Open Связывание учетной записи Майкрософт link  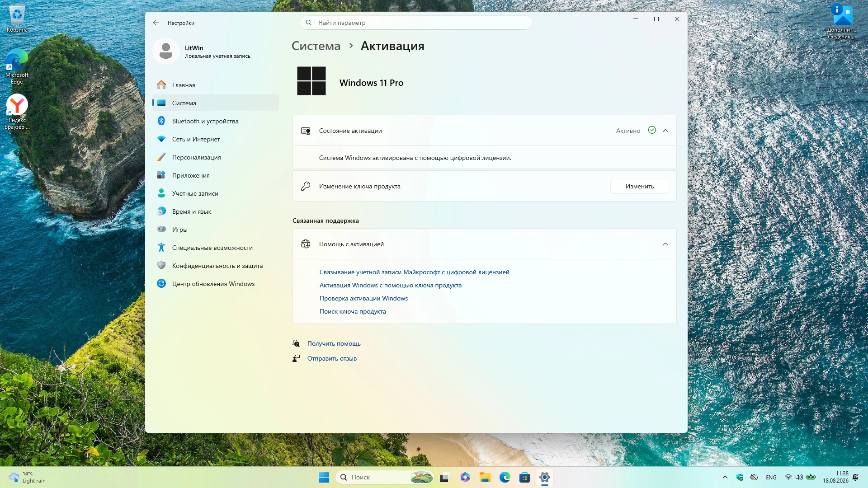pos(414,272)
